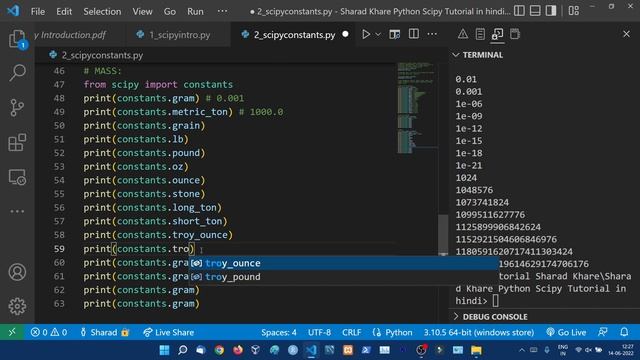Open the Edit menu

click(64, 11)
